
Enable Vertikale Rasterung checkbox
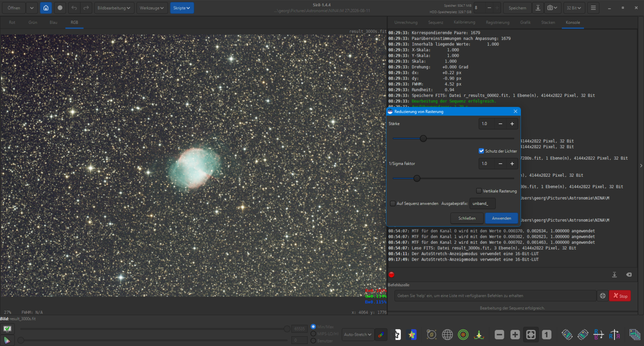(479, 191)
